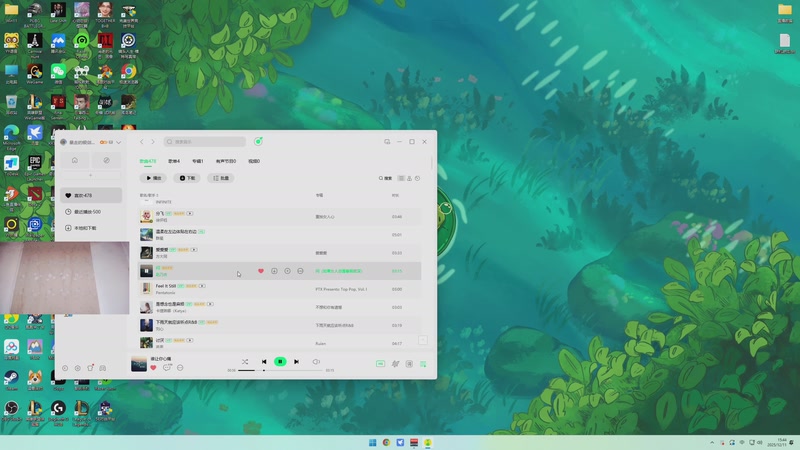Click the search music input field
The width and height of the screenshot is (800, 450).
pos(205,142)
